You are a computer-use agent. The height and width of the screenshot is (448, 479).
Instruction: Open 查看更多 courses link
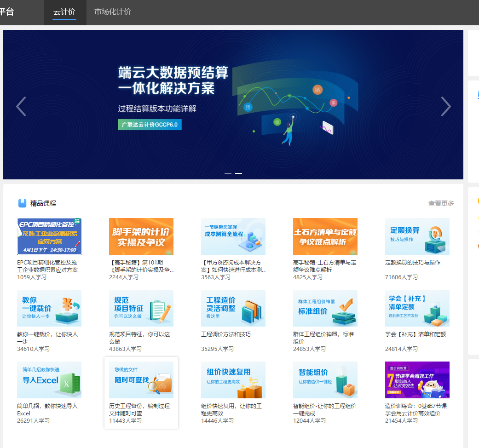[x=441, y=203]
